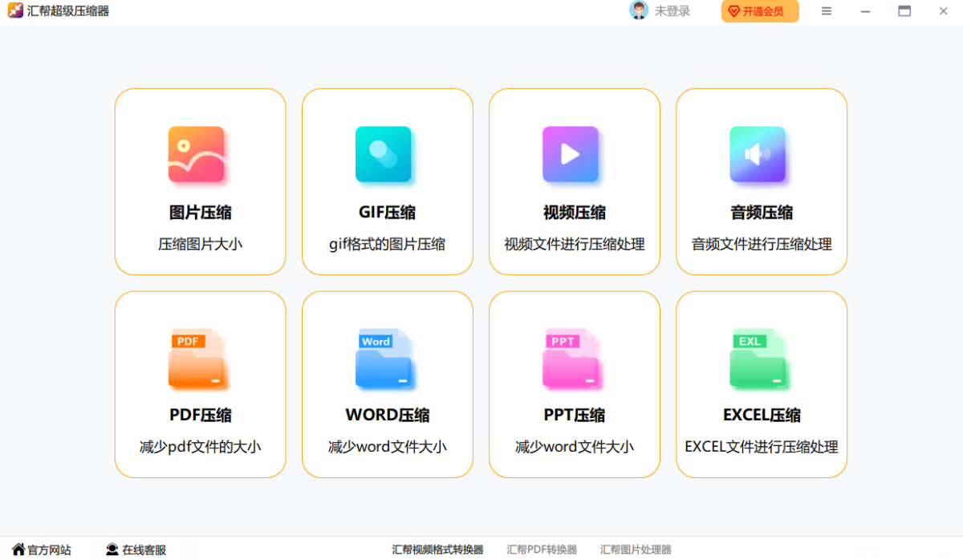Click the customer service icon beside 在线客服
This screenshot has height=560, width=963.
(110, 550)
